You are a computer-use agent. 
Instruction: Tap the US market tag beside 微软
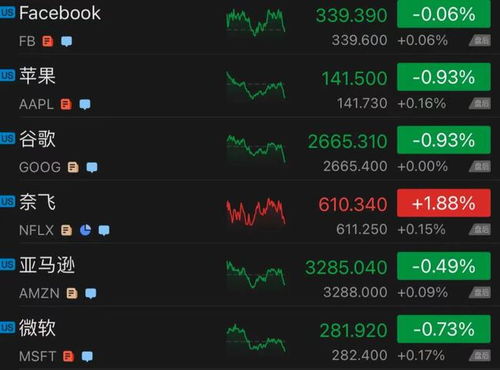click(x=7, y=328)
